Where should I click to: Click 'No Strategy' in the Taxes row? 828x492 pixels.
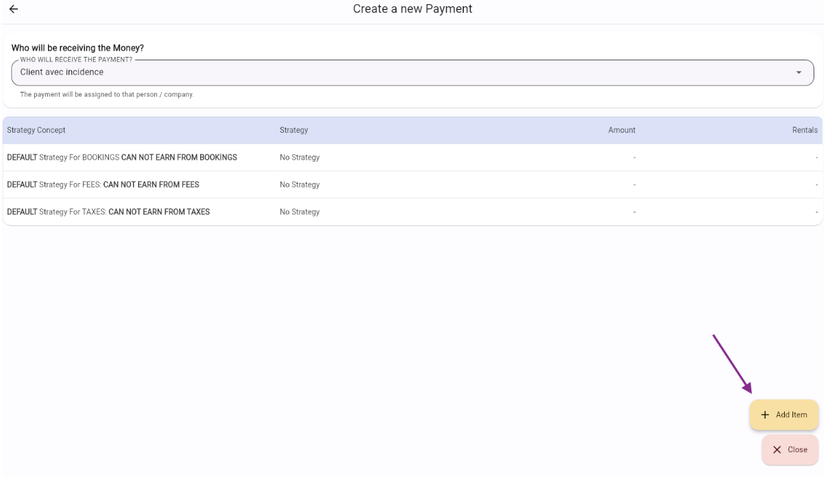300,212
